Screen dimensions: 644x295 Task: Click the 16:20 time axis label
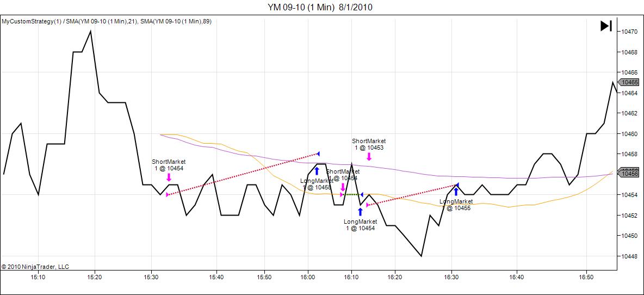[x=395, y=278]
